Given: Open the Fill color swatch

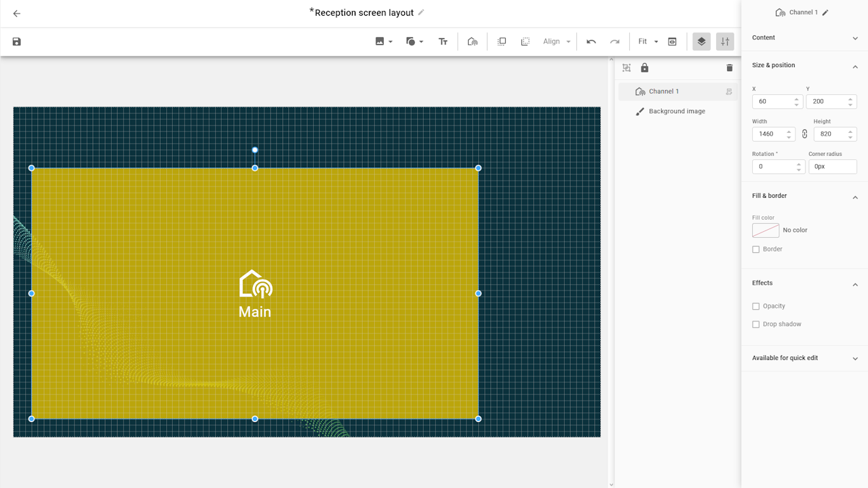Looking at the screenshot, I should (x=766, y=230).
